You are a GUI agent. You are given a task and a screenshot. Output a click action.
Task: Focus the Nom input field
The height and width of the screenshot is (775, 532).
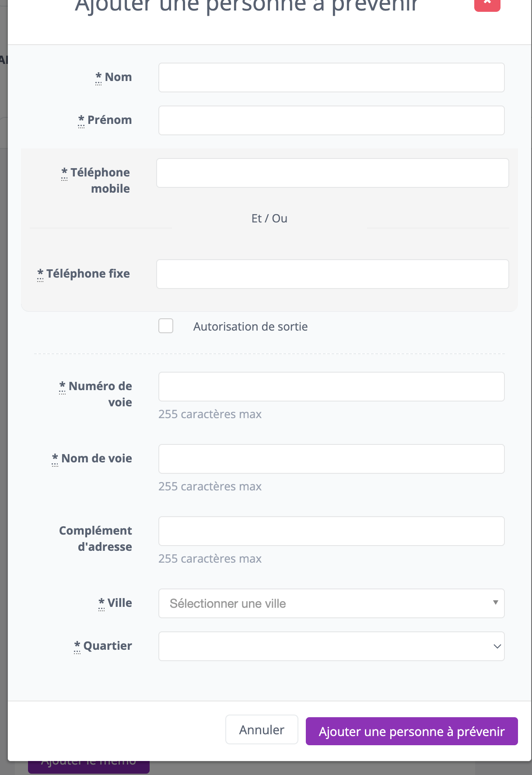331,77
